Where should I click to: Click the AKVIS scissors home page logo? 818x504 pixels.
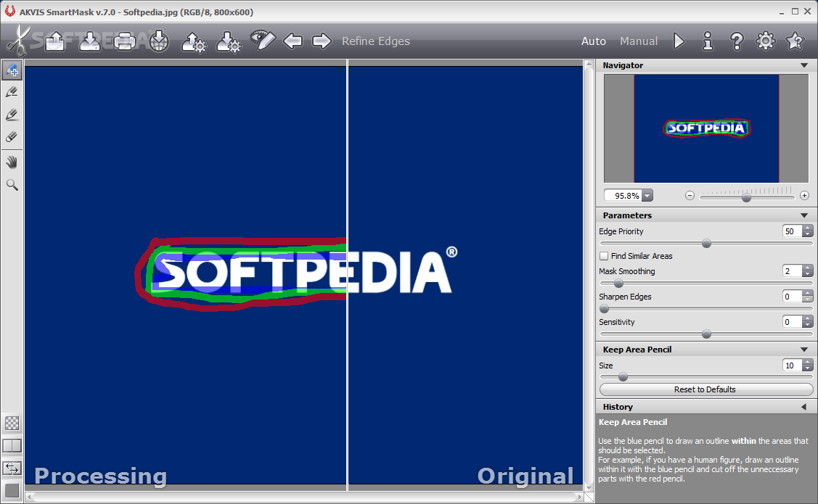click(x=17, y=41)
